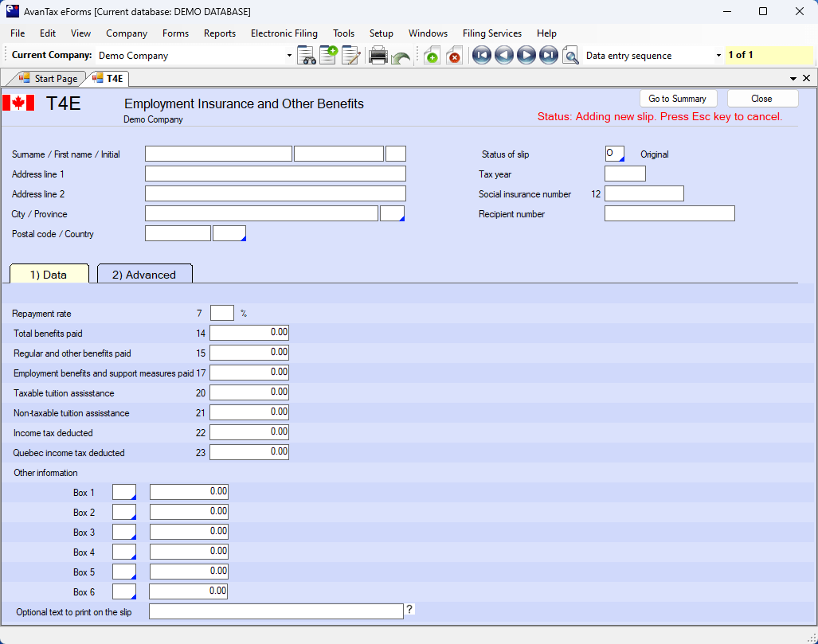Open the Electronic Filing menu

pyautogui.click(x=284, y=33)
